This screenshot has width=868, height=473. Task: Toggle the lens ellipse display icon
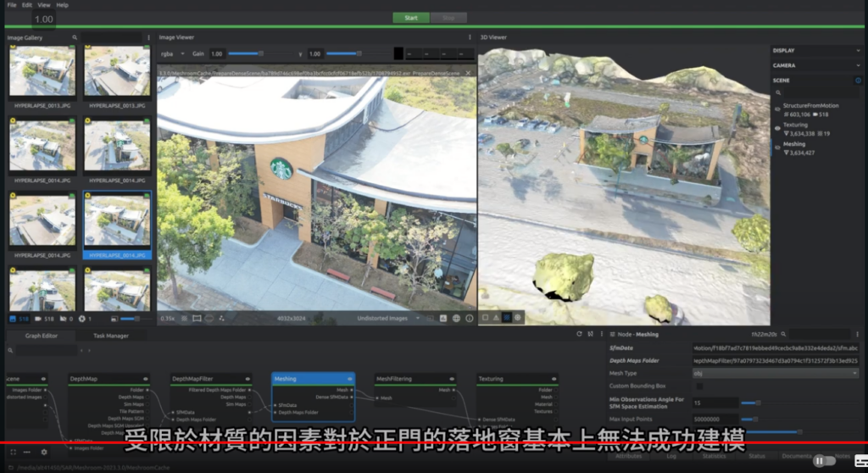[209, 319]
